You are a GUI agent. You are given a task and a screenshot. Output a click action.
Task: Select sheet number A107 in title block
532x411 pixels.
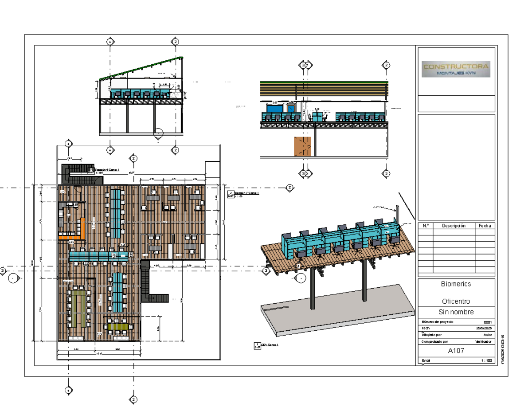[x=456, y=351]
